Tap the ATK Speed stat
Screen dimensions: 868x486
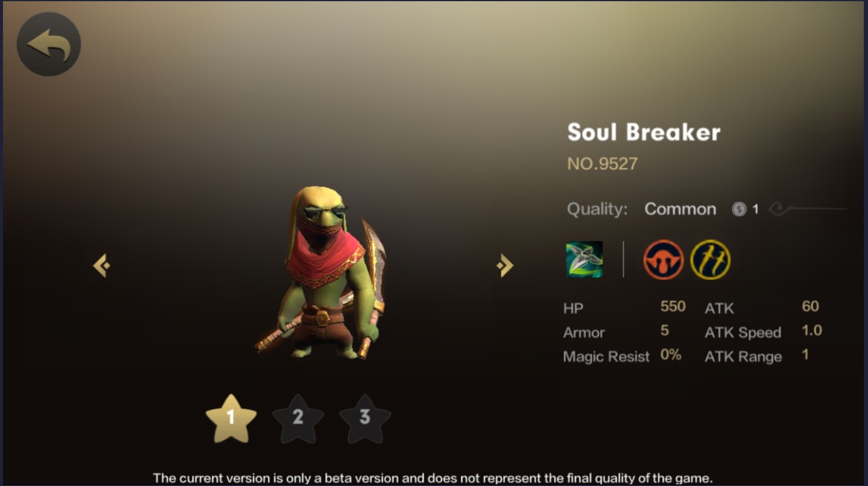tap(764, 332)
